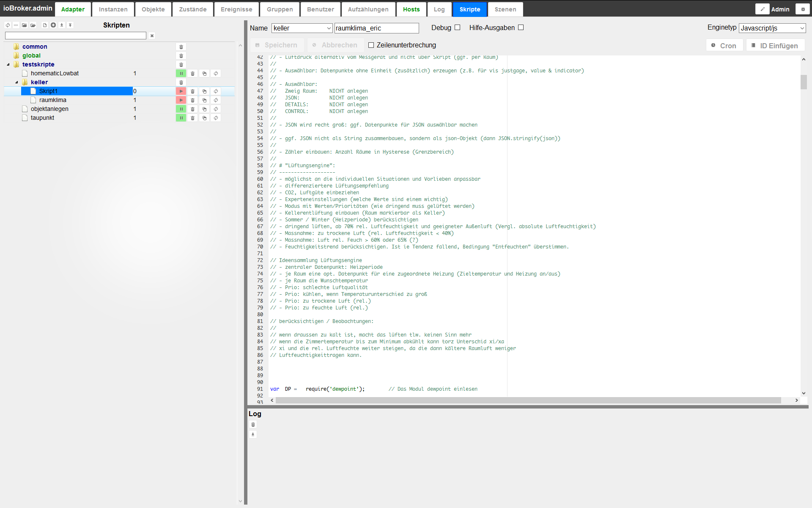Copy the objektanlegen script
The width and height of the screenshot is (812, 508).
pyautogui.click(x=204, y=109)
